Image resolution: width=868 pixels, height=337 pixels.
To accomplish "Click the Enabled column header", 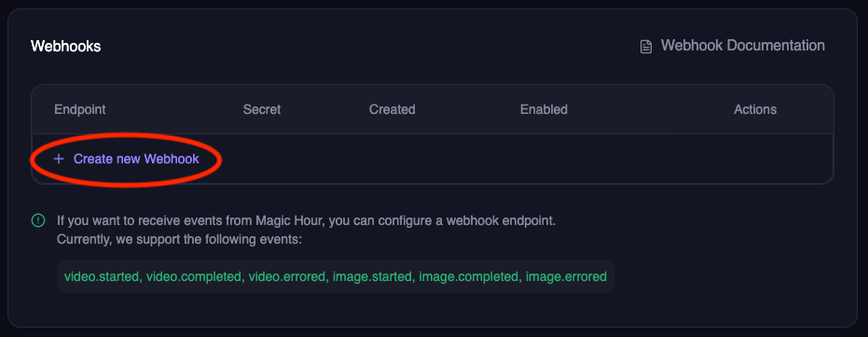I will coord(544,110).
